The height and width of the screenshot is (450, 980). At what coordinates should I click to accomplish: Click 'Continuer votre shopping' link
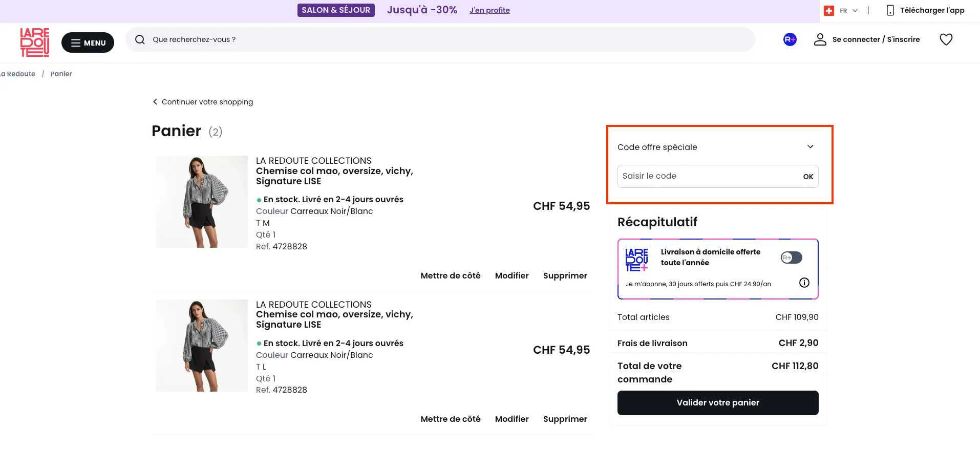click(207, 102)
